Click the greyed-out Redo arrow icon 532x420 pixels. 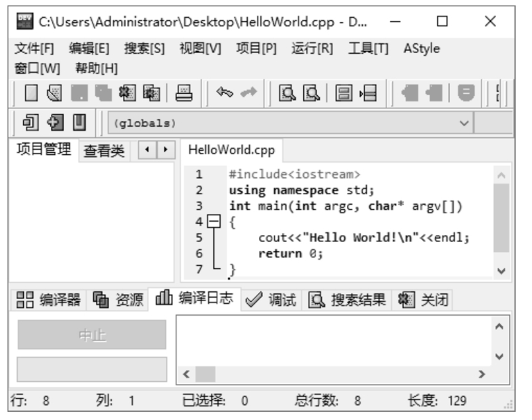pyautogui.click(x=249, y=92)
